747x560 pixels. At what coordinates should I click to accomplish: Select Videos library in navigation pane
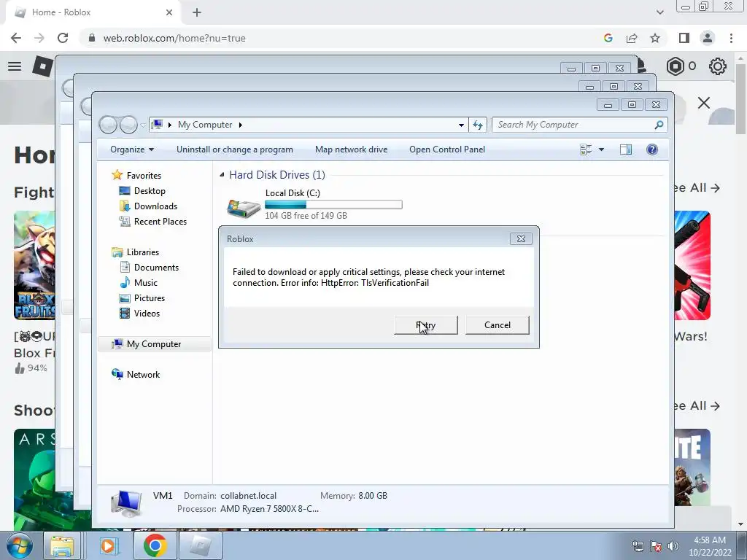coord(147,314)
